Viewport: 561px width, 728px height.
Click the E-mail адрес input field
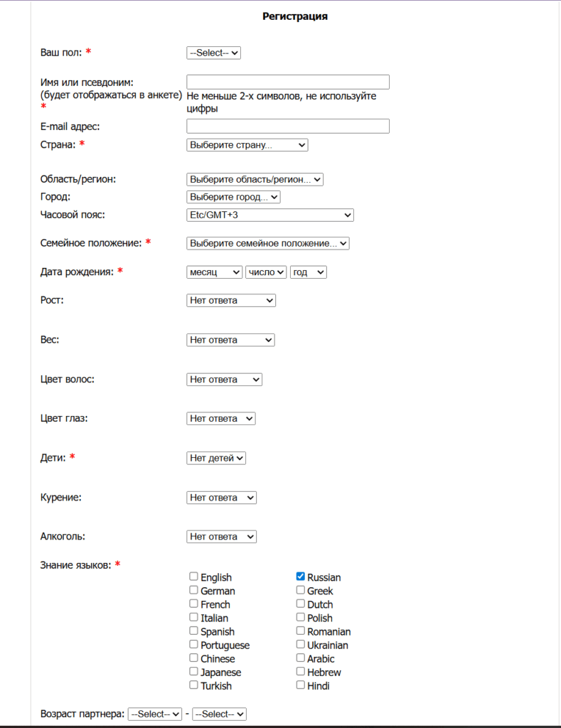coord(287,126)
